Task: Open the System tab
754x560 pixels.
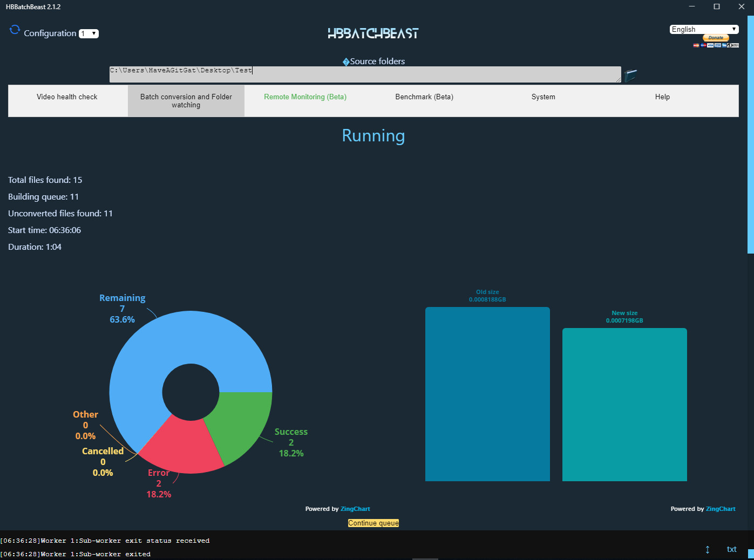Action: (543, 97)
